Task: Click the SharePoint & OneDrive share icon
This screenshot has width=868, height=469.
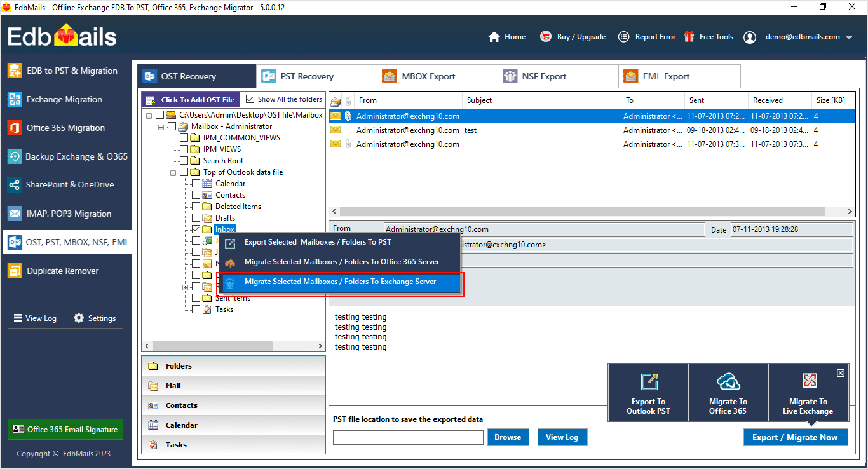Action: tap(15, 185)
